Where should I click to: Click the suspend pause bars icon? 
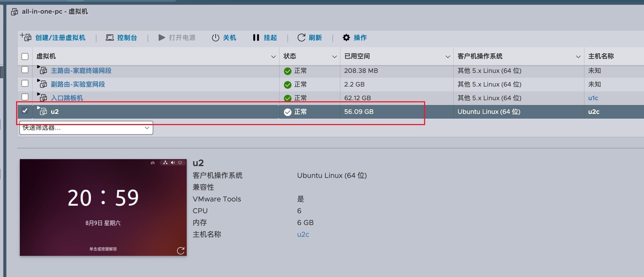(256, 38)
